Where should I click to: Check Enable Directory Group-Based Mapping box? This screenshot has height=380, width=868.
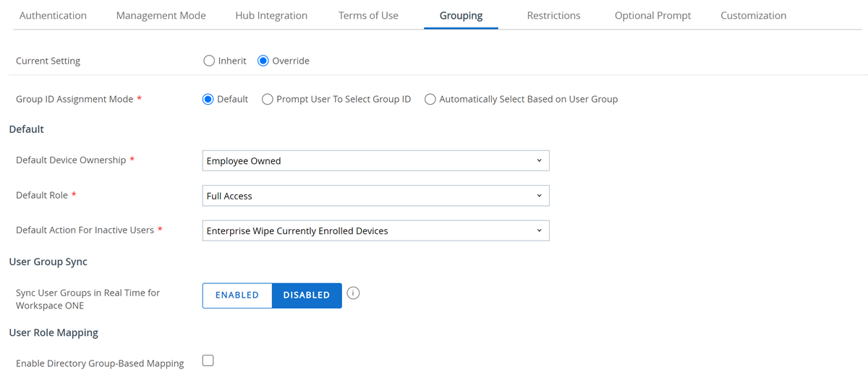pos(208,360)
